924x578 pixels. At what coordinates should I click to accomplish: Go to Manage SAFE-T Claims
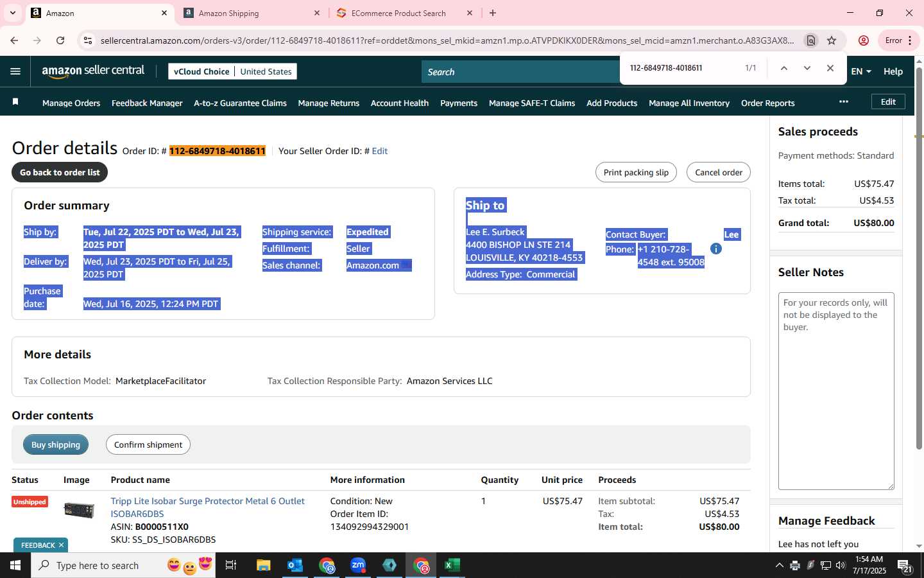[x=532, y=103]
